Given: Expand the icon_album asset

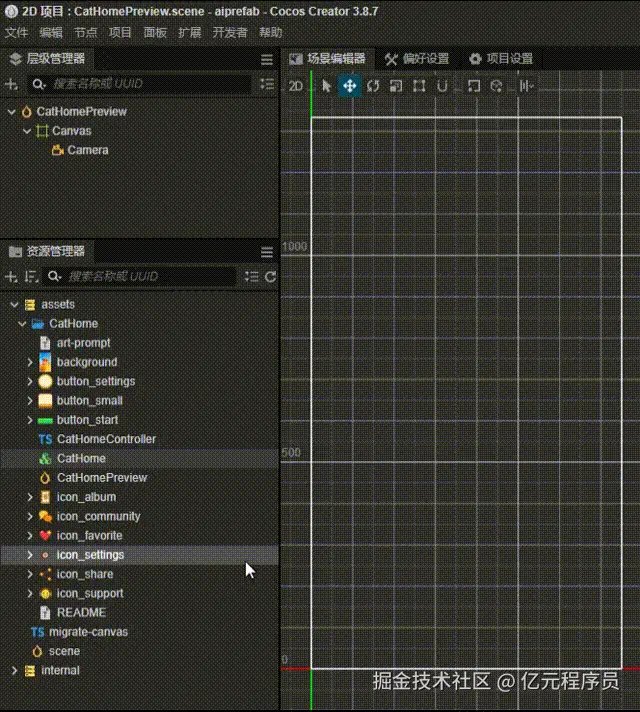Looking at the screenshot, I should (30, 497).
